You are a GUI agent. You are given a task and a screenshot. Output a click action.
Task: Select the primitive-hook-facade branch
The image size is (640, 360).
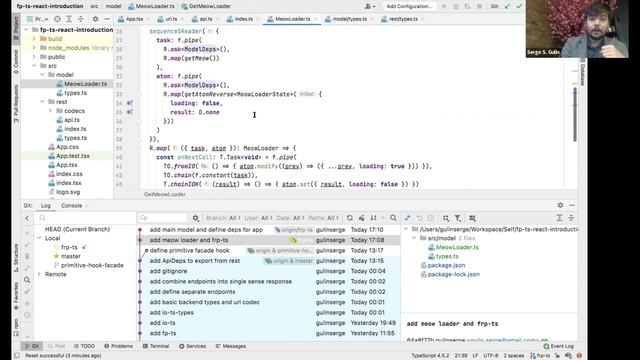(92, 265)
